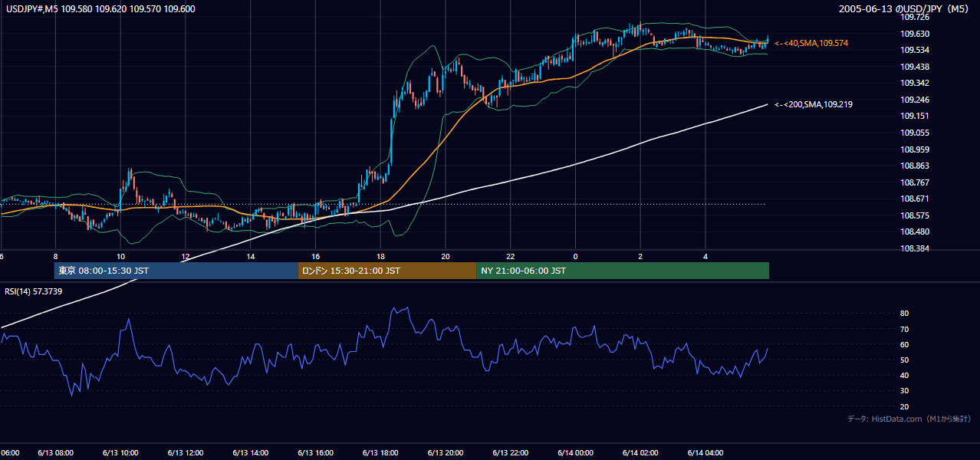Click the RSI(14) 57.3739 indicator label
980x460 pixels.
(x=34, y=291)
